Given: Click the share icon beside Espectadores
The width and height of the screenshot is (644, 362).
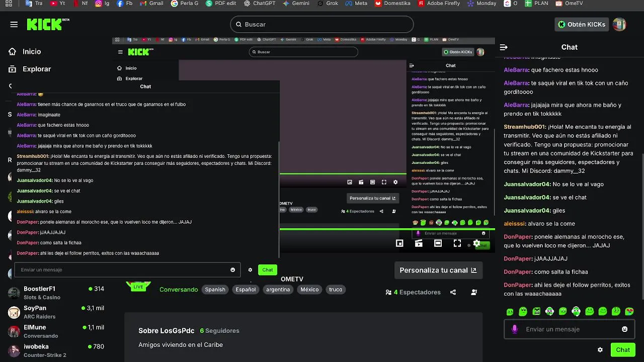Looking at the screenshot, I should [x=453, y=292].
